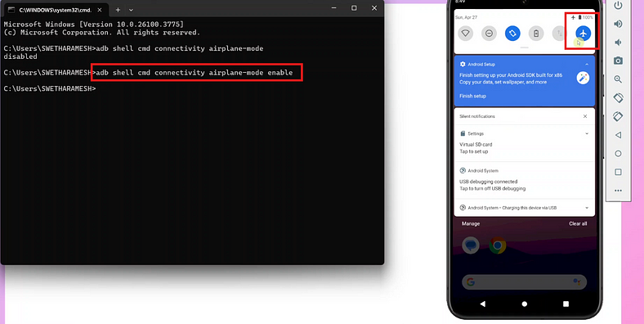Screen dimensions: 644x324
Task: Open extended controls via three-dots icon
Action: click(618, 191)
